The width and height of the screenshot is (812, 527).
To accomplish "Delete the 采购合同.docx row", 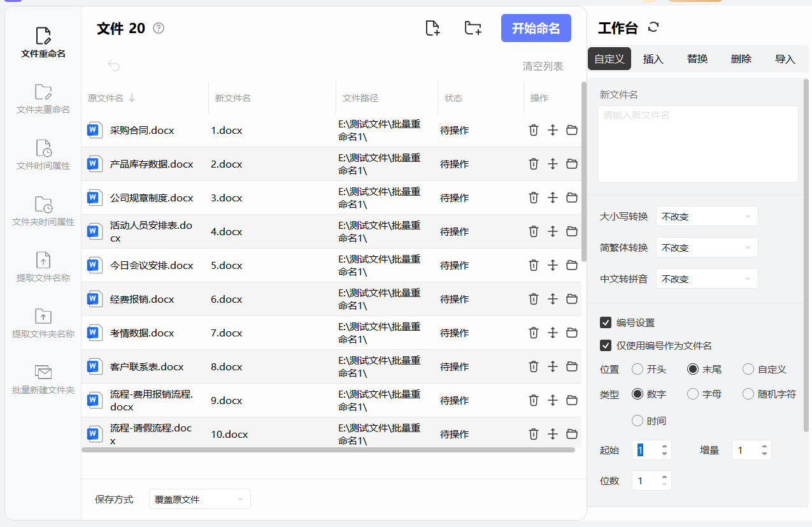I will click(x=534, y=130).
